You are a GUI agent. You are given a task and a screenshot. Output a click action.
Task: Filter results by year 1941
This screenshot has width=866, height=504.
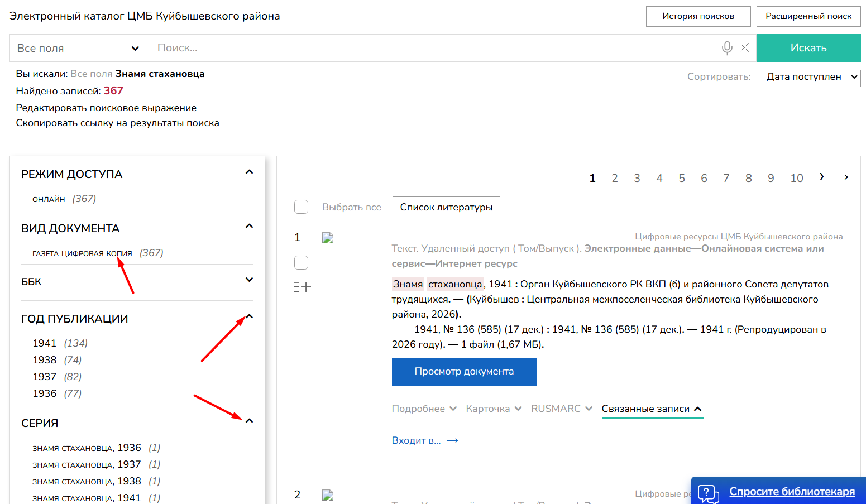pos(45,343)
